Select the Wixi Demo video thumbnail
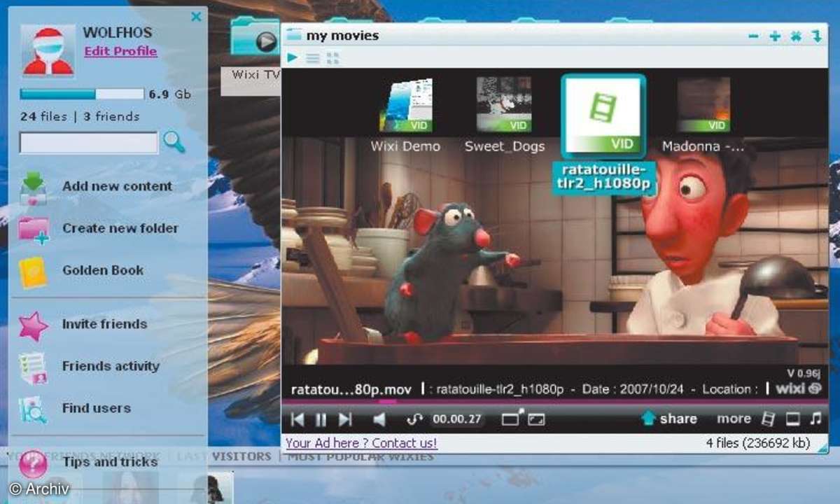This screenshot has height=504, width=840. [x=406, y=105]
